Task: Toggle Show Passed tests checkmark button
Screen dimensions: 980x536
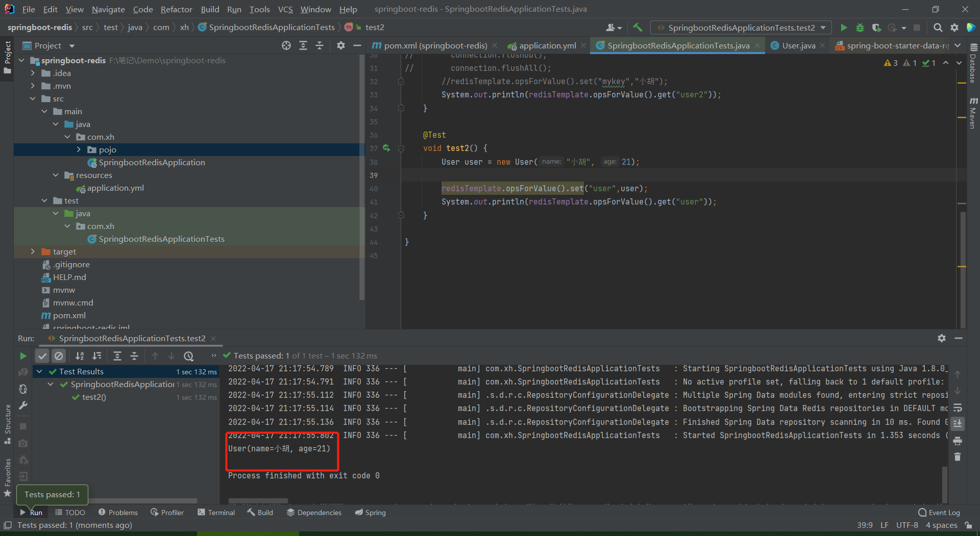Action: [x=42, y=356]
